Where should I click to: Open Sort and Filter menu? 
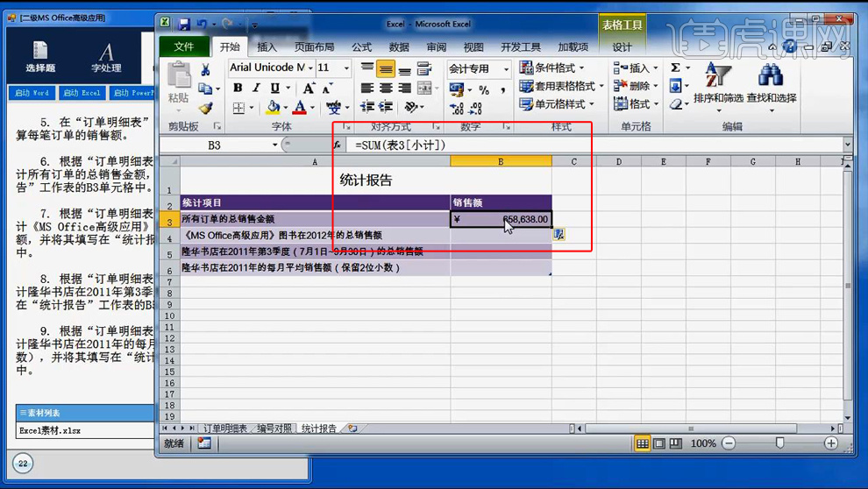click(718, 86)
